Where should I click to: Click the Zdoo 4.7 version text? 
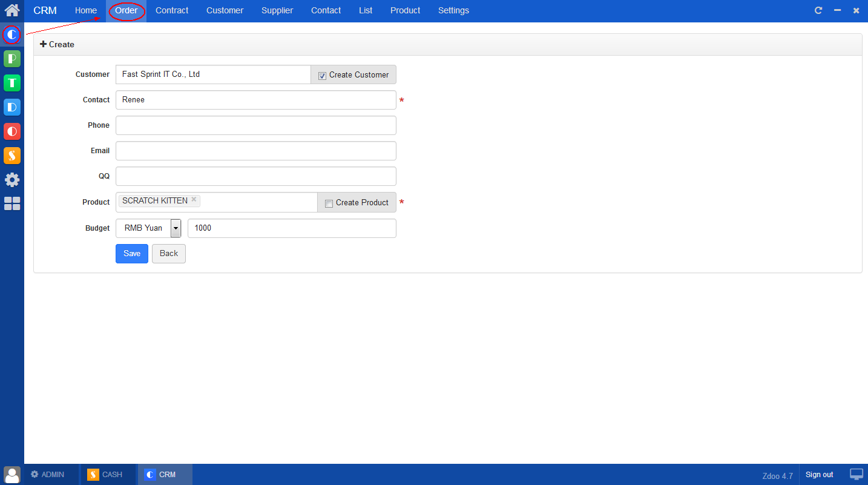click(x=778, y=476)
